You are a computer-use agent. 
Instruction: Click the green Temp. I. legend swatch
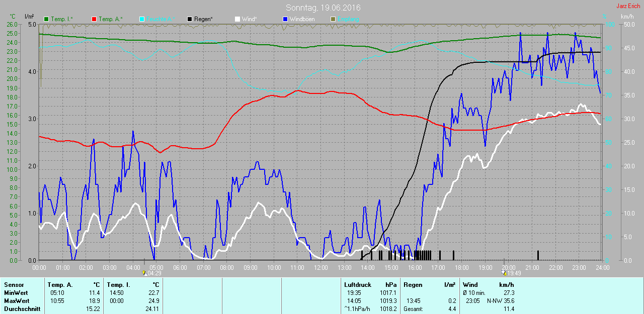click(x=47, y=19)
